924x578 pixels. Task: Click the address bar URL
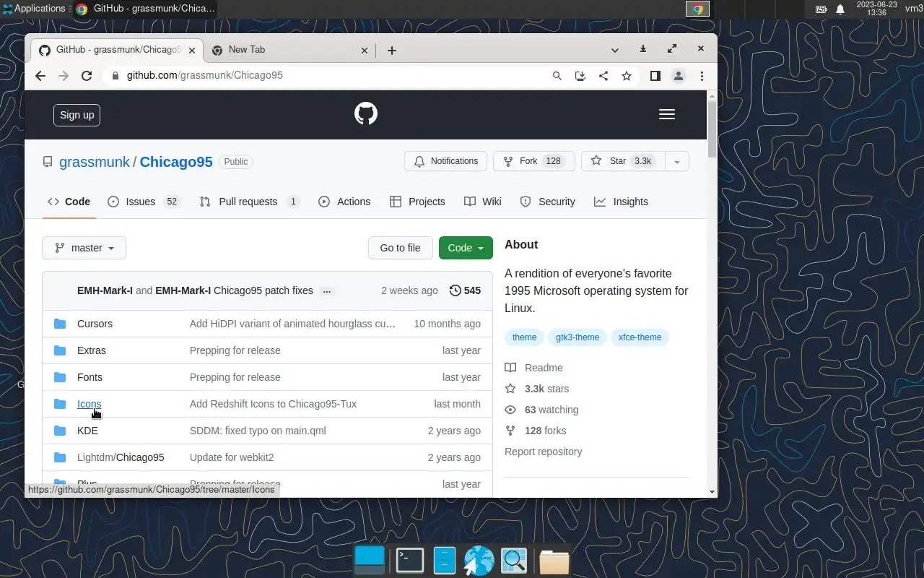click(x=205, y=75)
